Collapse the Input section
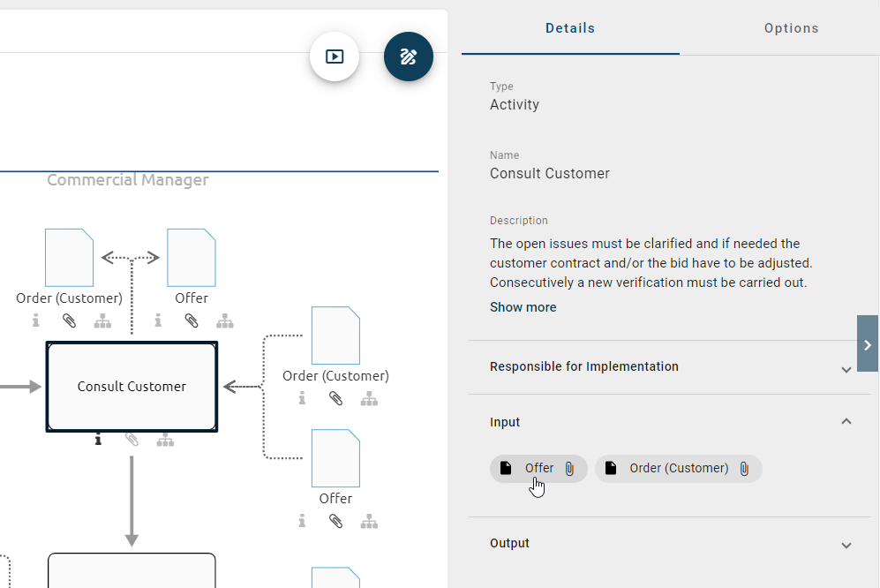Viewport: 880px width, 588px height. [x=846, y=421]
